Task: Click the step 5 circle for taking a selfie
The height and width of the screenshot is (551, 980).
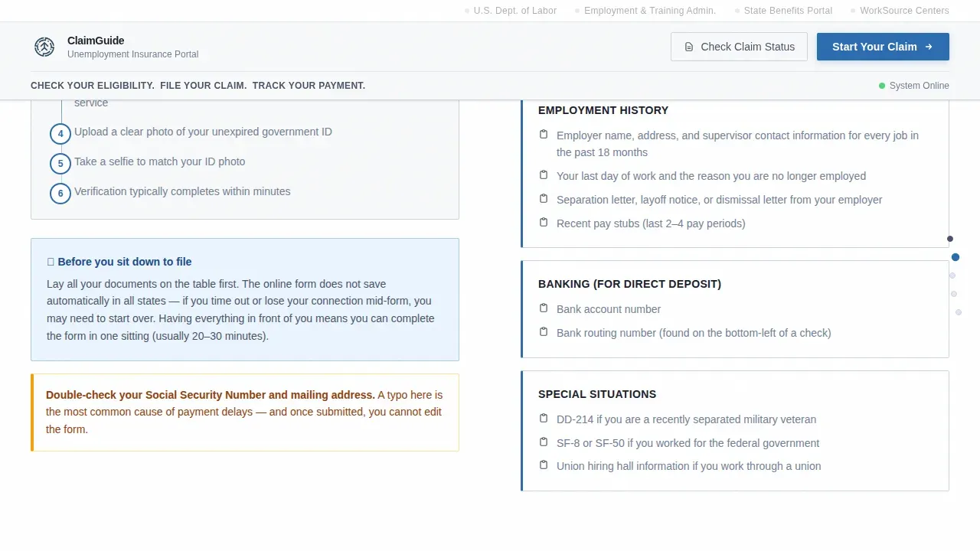Action: (60, 164)
